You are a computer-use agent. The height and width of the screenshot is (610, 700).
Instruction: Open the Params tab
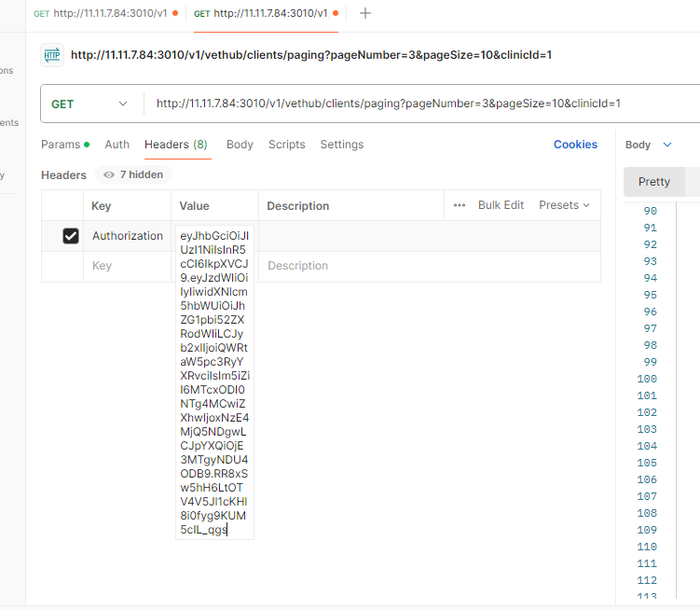[65, 145]
